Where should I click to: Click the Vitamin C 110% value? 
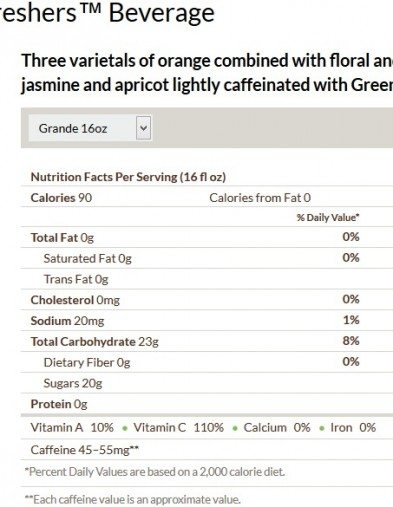click(179, 427)
